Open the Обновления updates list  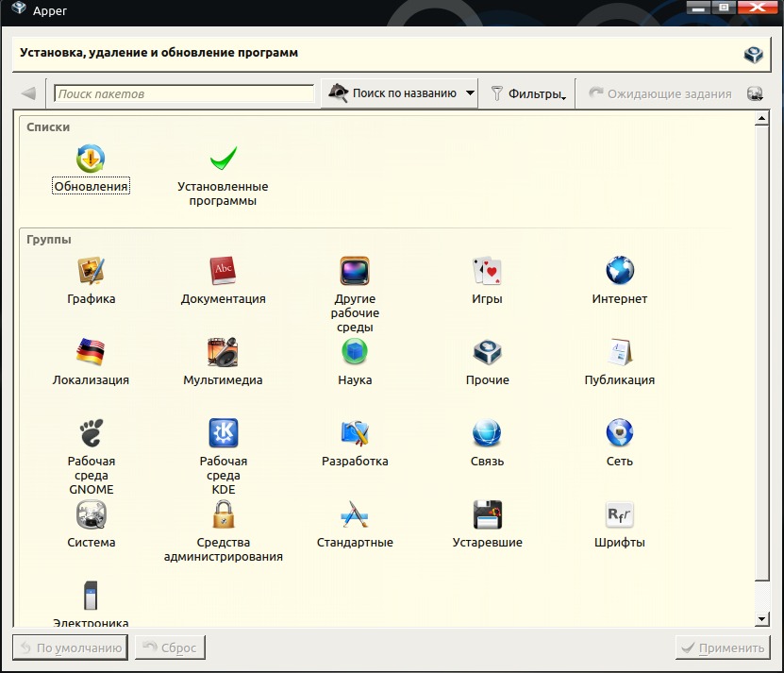point(91,170)
